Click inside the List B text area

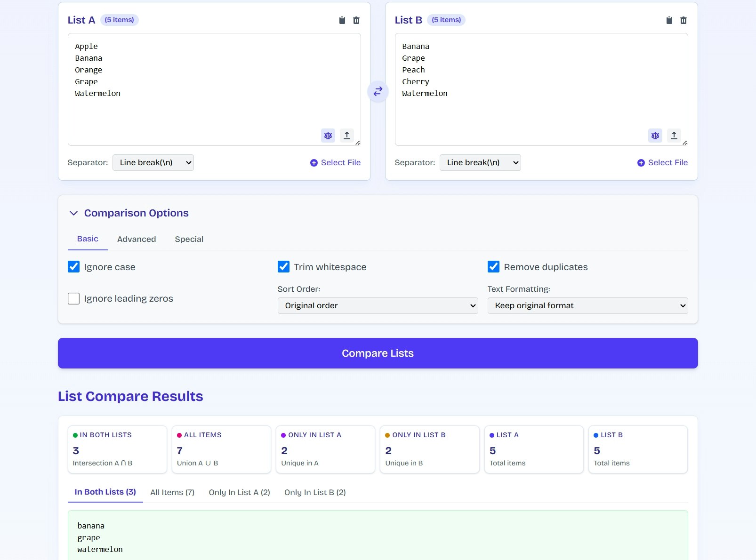coord(541,89)
